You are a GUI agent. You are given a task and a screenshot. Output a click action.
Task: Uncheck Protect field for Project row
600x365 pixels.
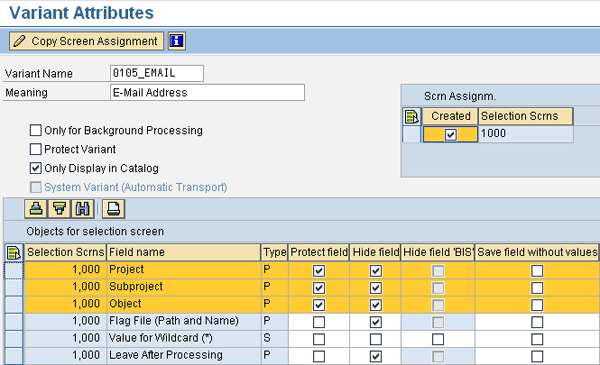[319, 270]
